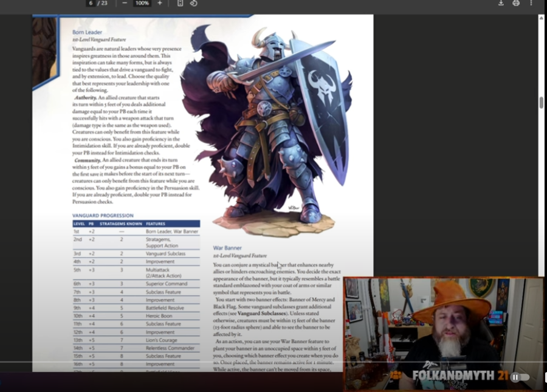Toggle the autoplay switch on the video
The image size is (547, 392).
pyautogui.click(x=520, y=377)
